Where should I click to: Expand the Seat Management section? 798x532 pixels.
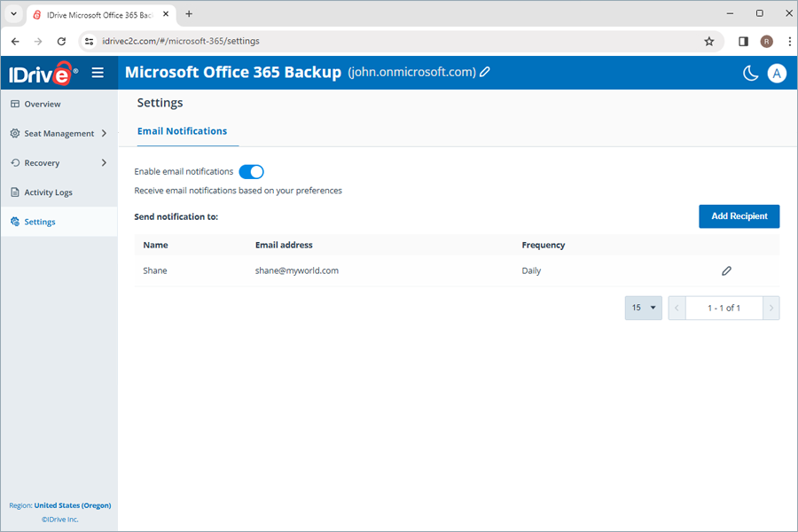(x=59, y=133)
